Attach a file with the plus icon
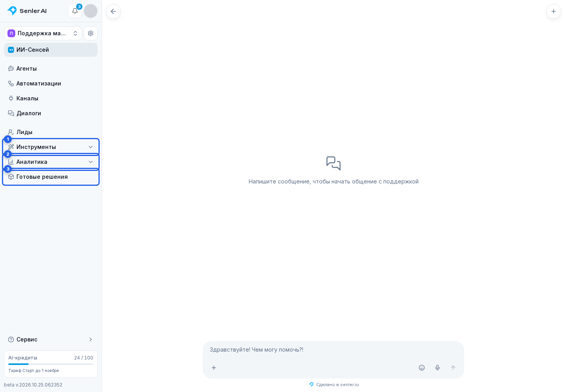This screenshot has width=565, height=392. 214,368
